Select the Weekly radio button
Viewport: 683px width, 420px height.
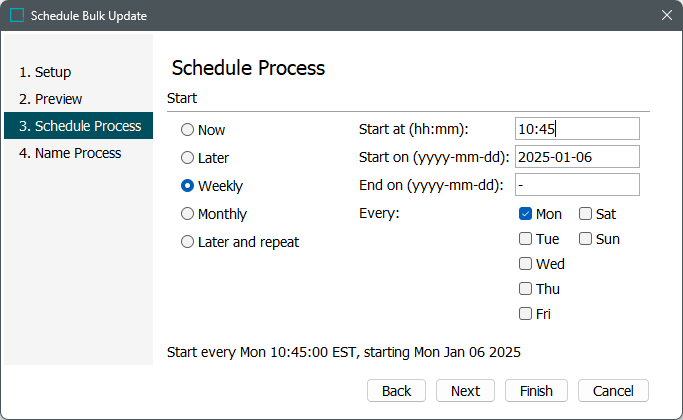click(187, 186)
